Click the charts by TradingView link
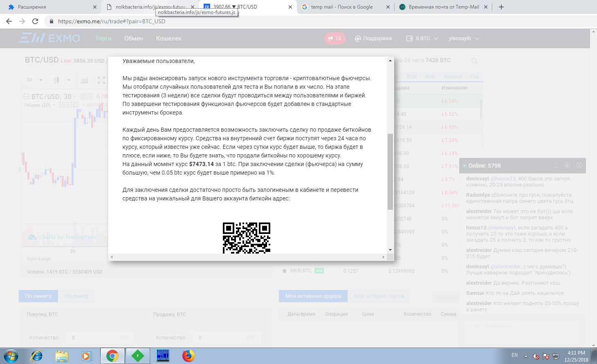 point(63,237)
